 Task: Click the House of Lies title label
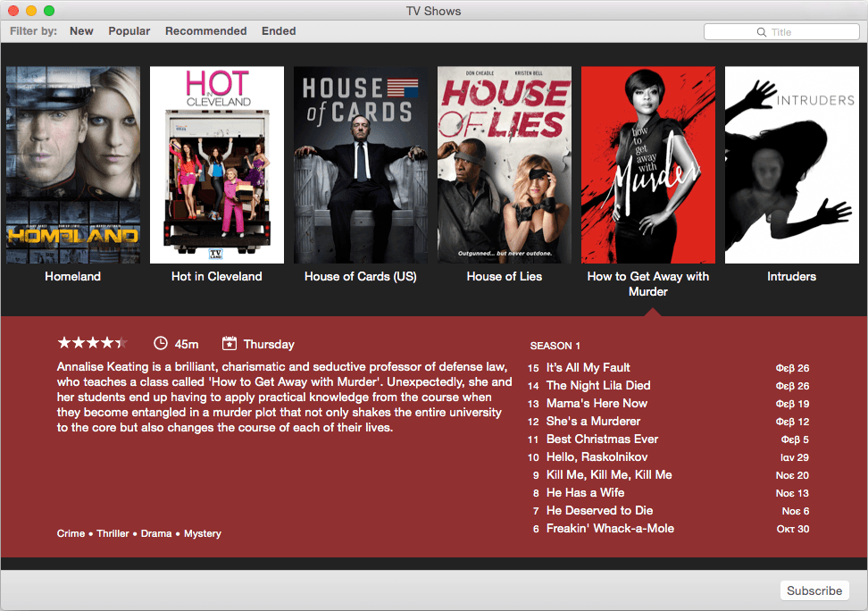click(505, 276)
